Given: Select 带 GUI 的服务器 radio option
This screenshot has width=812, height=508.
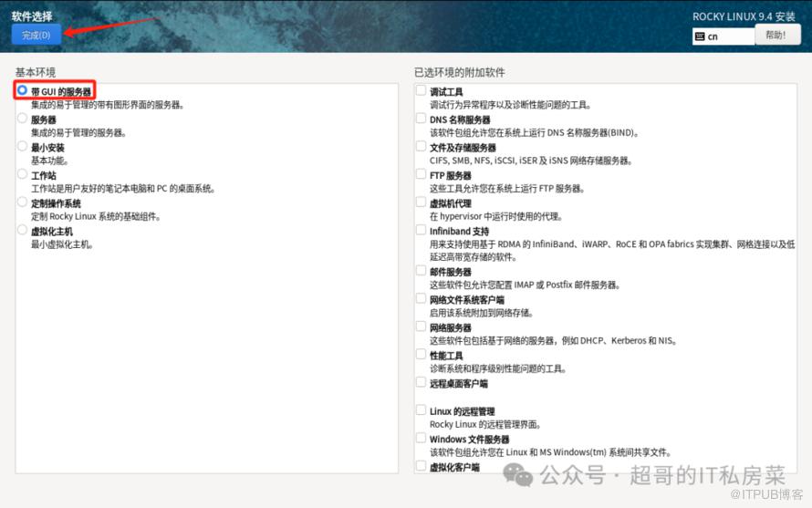Looking at the screenshot, I should click(x=22, y=91).
